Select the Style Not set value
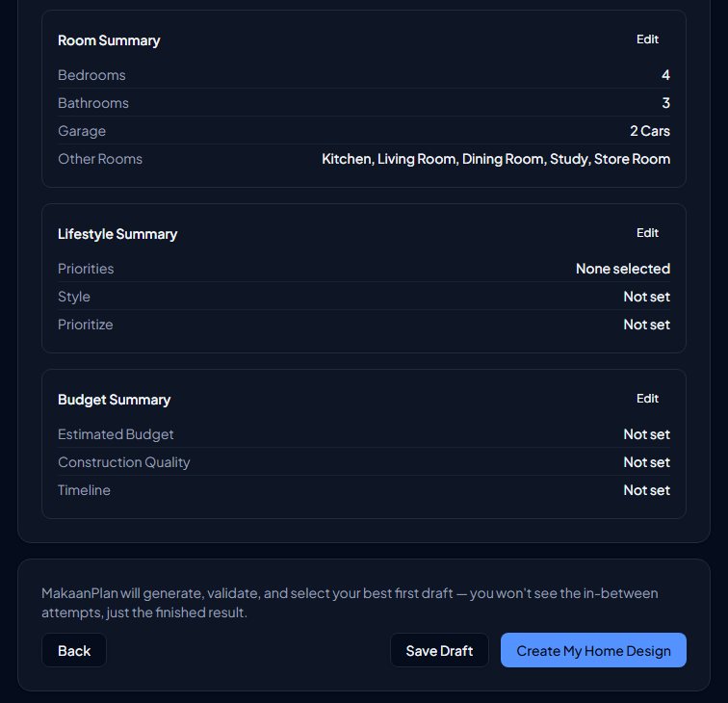The image size is (728, 703). 646,297
